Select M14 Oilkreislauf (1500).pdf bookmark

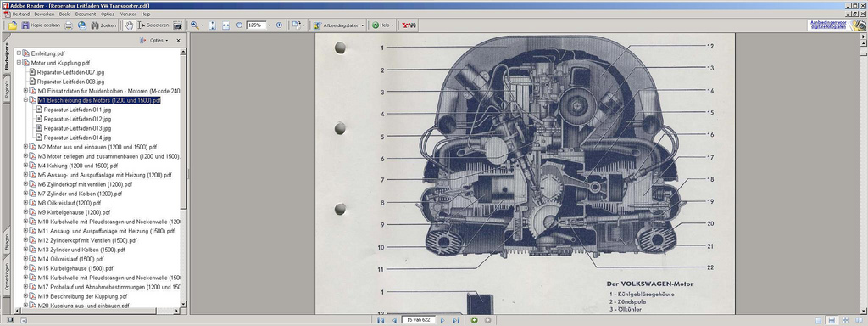71,259
